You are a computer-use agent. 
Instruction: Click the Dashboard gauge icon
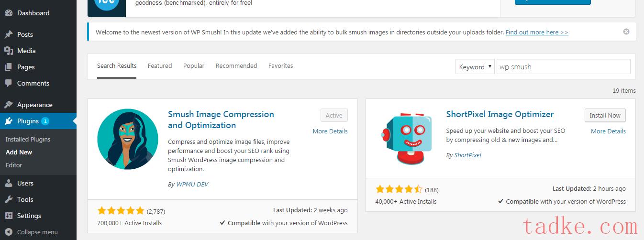click(9, 13)
